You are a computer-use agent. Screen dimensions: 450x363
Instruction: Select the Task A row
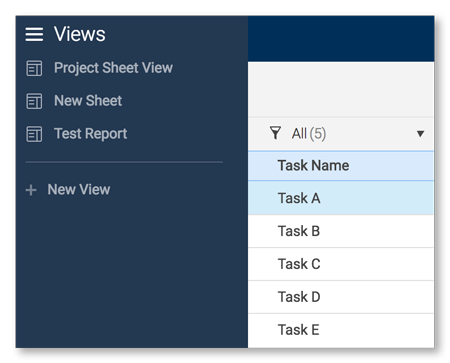tap(341, 198)
